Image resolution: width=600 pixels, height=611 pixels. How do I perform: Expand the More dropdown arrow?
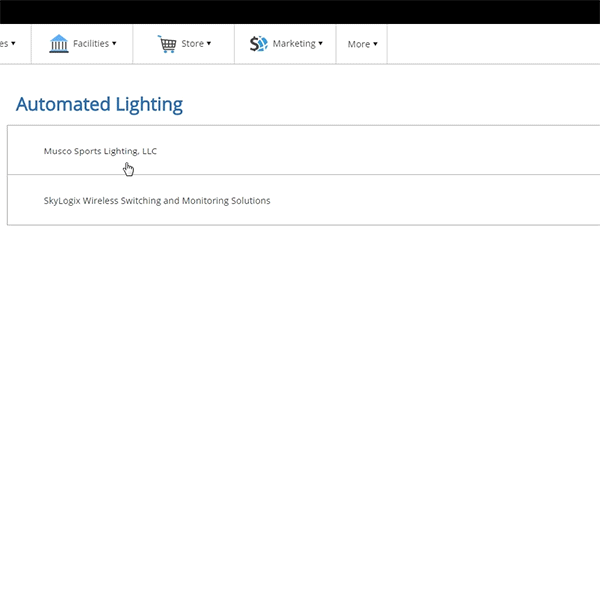click(375, 44)
